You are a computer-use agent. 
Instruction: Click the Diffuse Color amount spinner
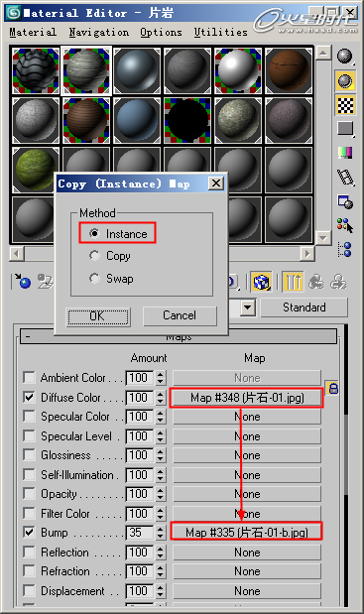(x=160, y=398)
